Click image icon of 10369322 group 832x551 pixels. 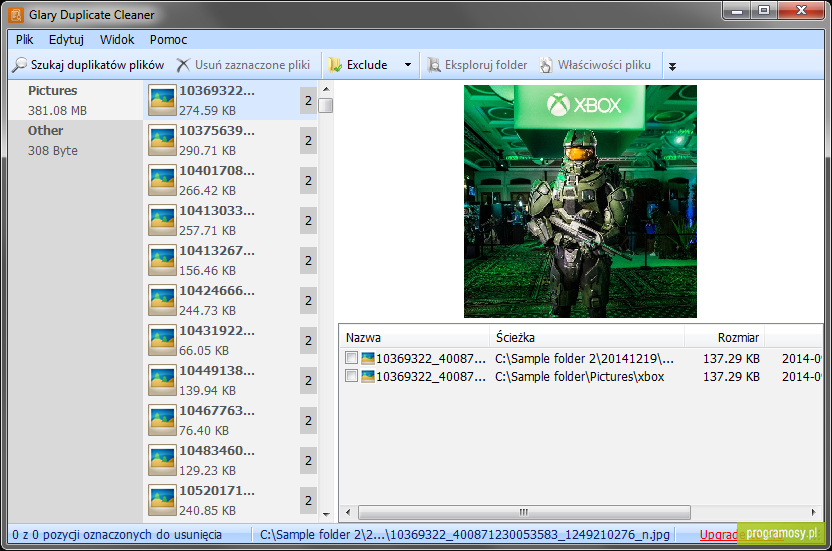point(162,100)
